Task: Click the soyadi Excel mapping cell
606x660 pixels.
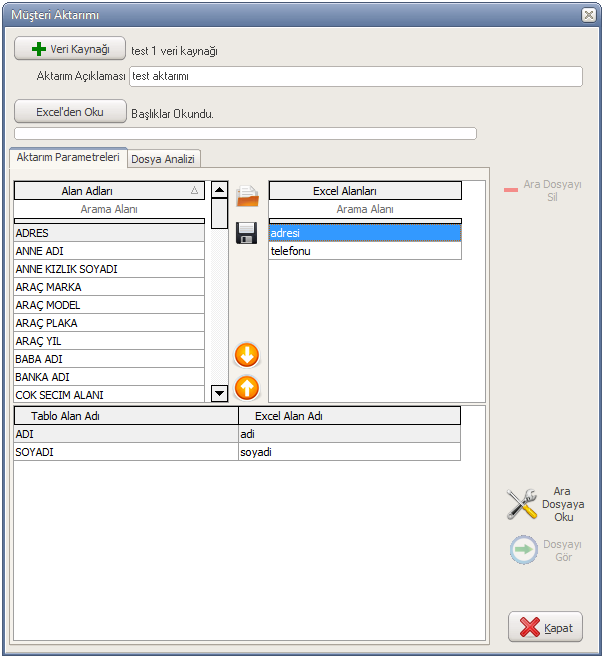Action: pos(350,452)
